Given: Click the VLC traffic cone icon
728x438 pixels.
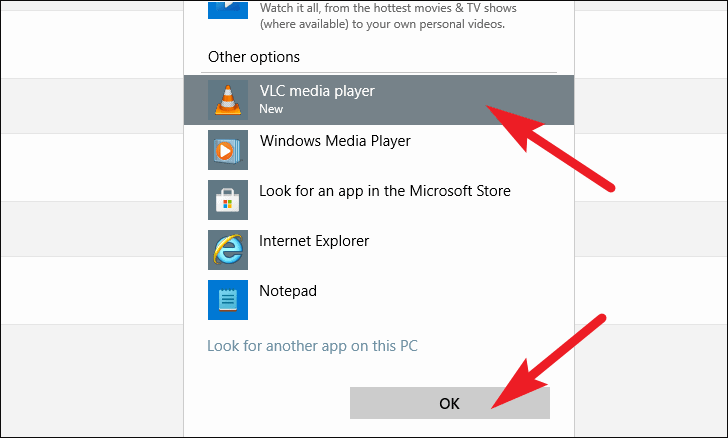Looking at the screenshot, I should point(228,100).
